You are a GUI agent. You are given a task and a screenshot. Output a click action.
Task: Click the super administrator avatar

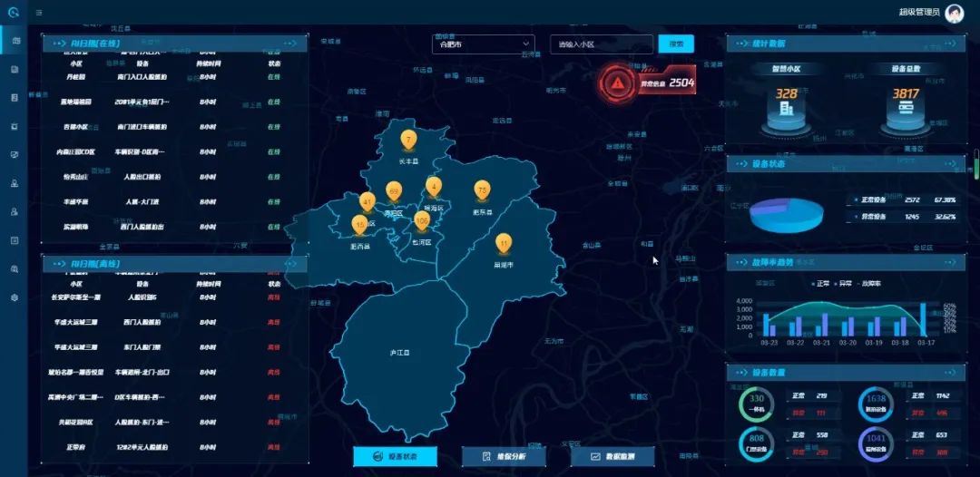coord(954,13)
